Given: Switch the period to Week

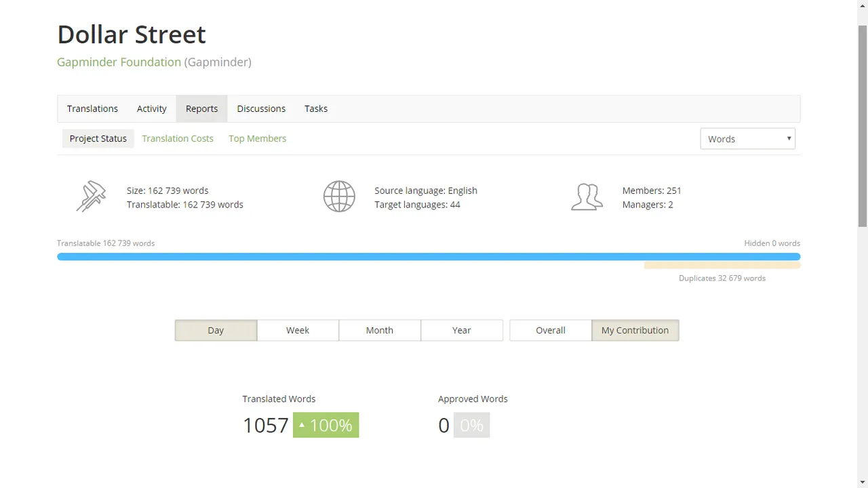Looking at the screenshot, I should 298,330.
